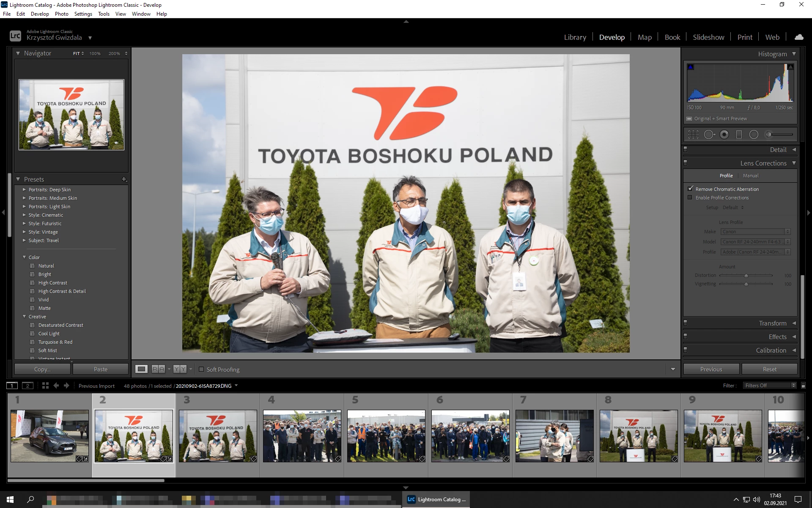Open the Filters Off dropdown
812x508 pixels.
[x=770, y=385]
